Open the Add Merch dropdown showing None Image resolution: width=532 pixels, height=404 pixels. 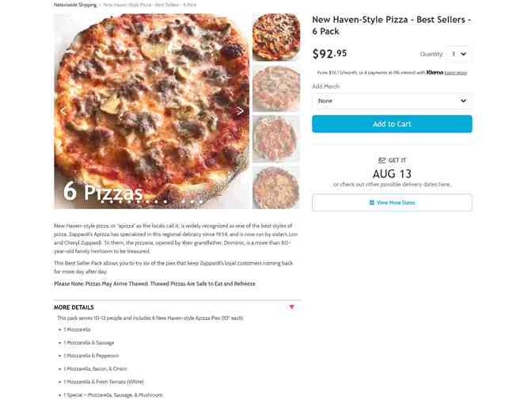click(x=392, y=101)
